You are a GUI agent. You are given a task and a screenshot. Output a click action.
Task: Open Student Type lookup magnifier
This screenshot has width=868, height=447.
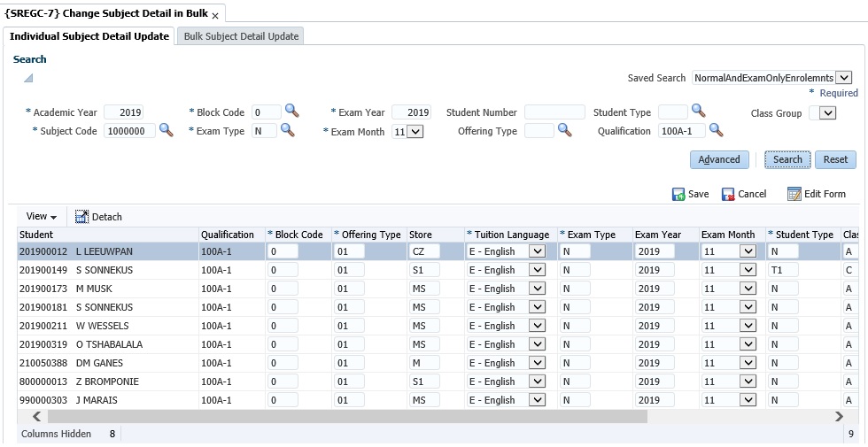[699, 112]
